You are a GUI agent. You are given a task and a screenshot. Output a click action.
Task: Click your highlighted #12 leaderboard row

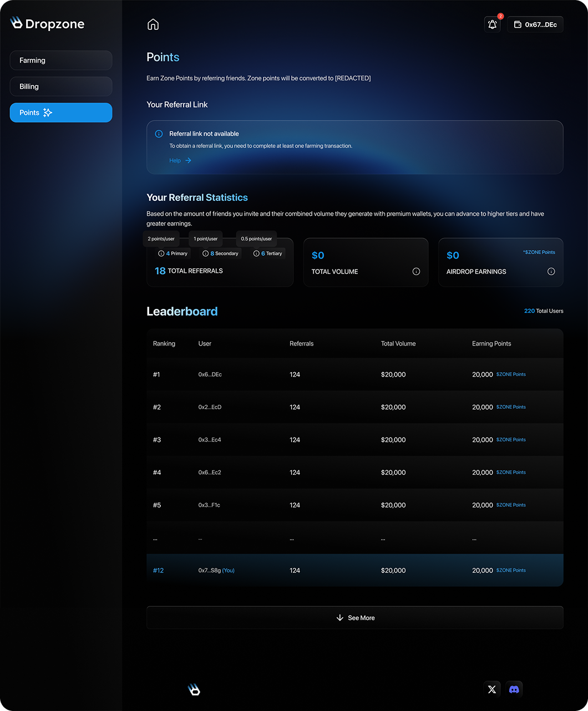click(x=354, y=570)
